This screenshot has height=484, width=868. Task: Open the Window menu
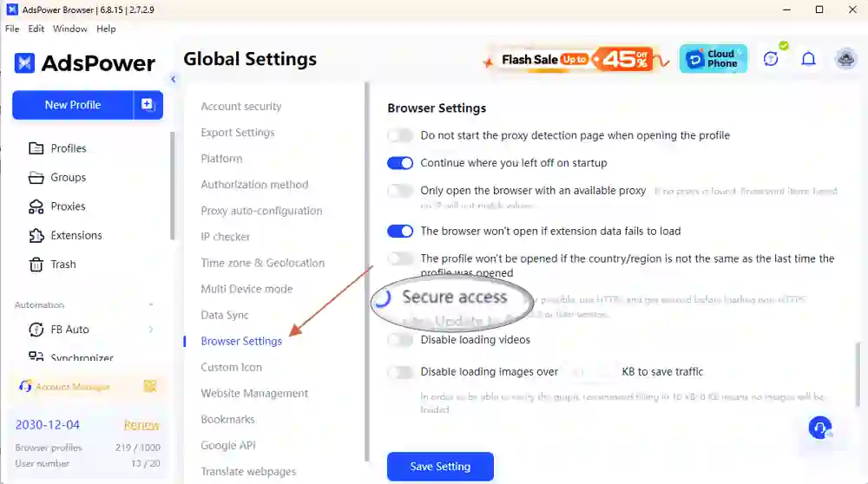(69, 29)
